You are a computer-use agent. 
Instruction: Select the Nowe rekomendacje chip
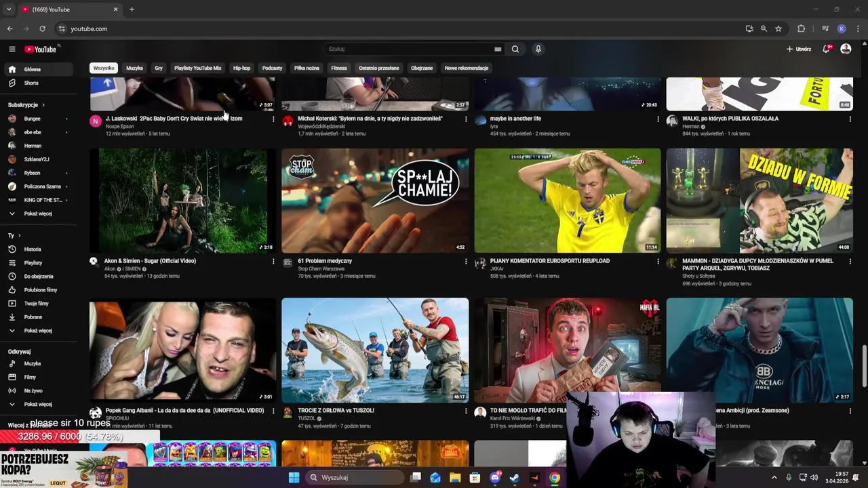pyautogui.click(x=467, y=68)
